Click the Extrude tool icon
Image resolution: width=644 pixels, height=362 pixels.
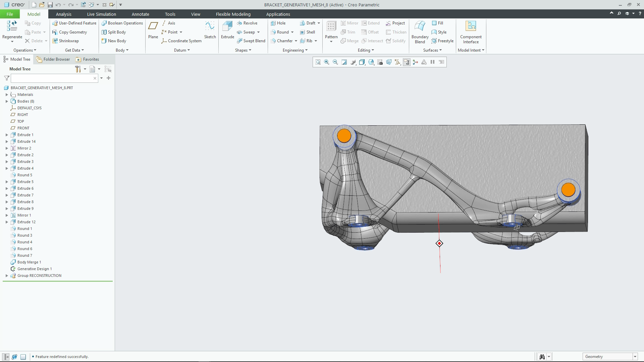coord(227,30)
